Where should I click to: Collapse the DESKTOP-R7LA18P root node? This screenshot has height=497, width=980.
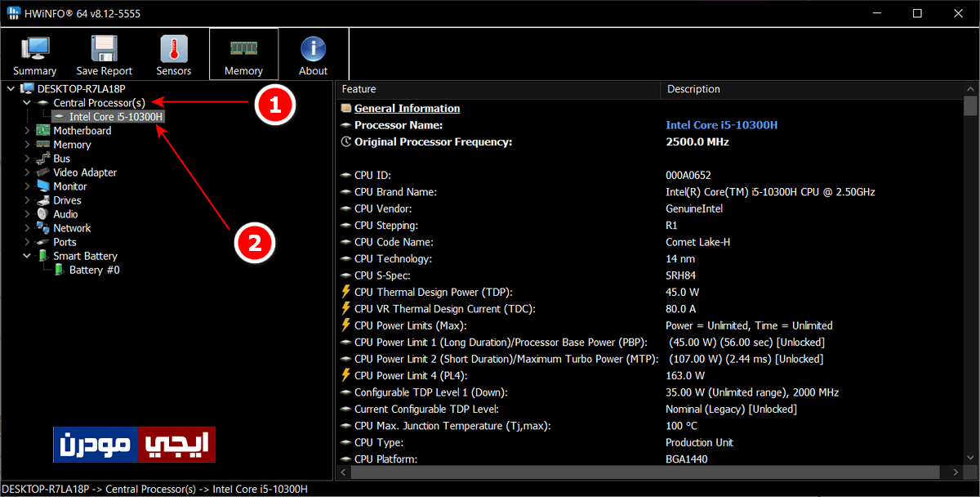click(11, 88)
